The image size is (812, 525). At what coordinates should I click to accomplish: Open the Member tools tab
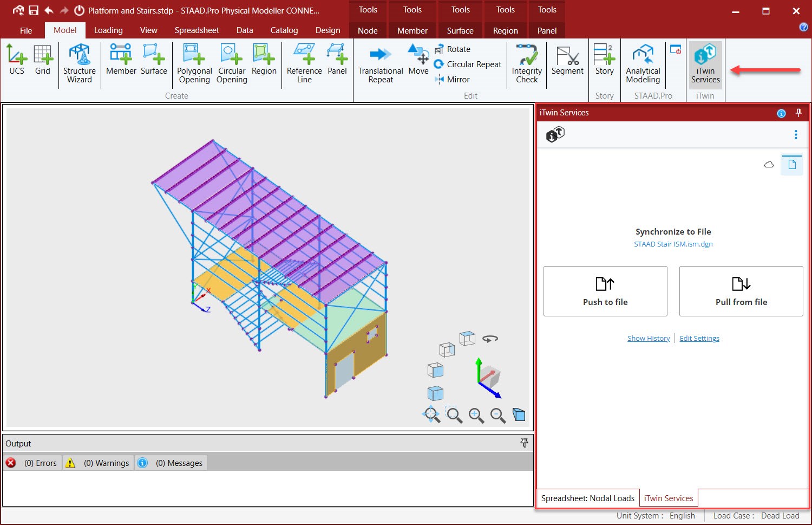point(412,31)
